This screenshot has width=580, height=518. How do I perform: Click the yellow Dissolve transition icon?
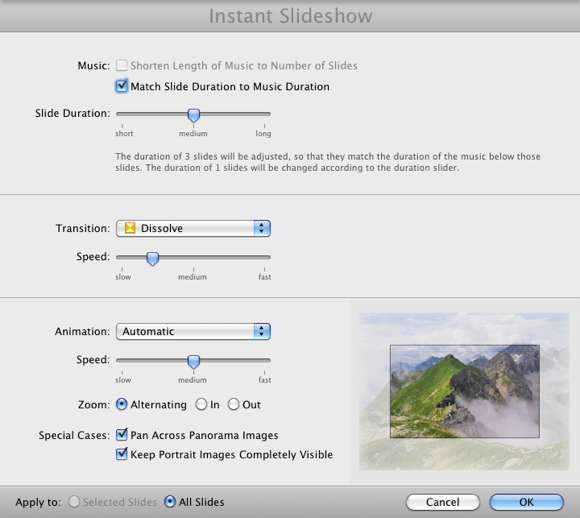[130, 228]
